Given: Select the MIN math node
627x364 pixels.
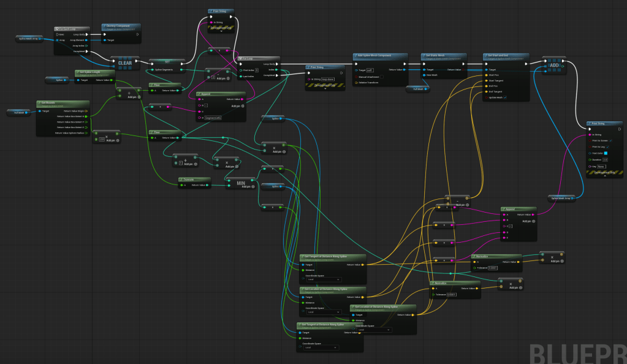Looking at the screenshot, I should [x=240, y=182].
